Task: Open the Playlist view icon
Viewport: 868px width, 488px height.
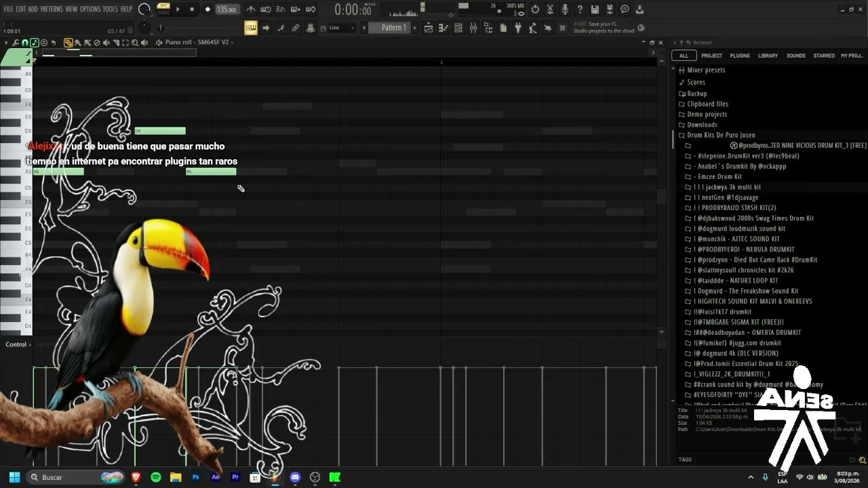Action: click(x=429, y=28)
